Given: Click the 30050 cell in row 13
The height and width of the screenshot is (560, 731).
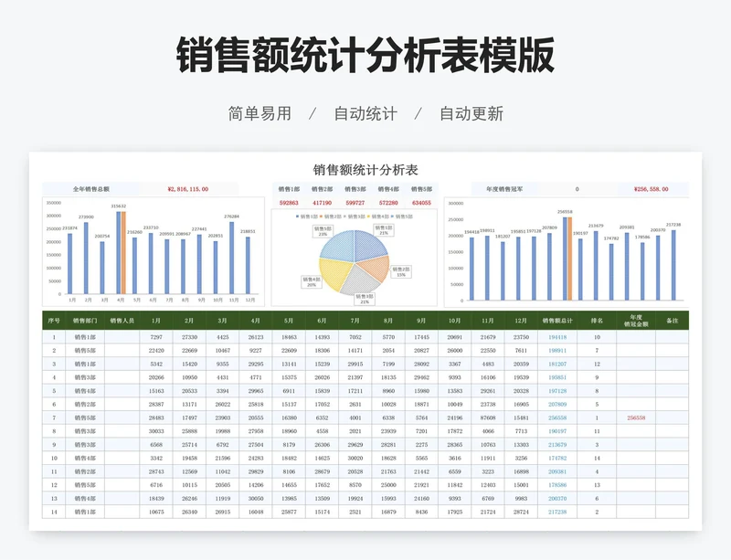Looking at the screenshot, I should tap(256, 499).
